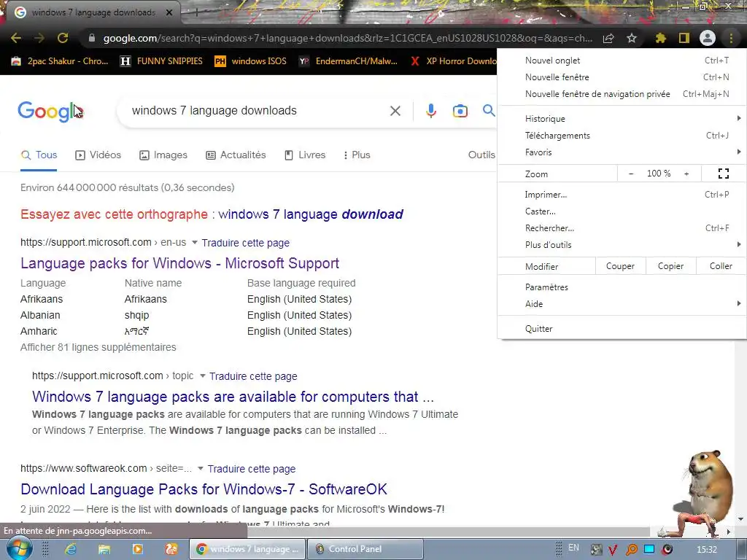
Task: Close the windows 7 language downloads tab
Action: pyautogui.click(x=169, y=12)
